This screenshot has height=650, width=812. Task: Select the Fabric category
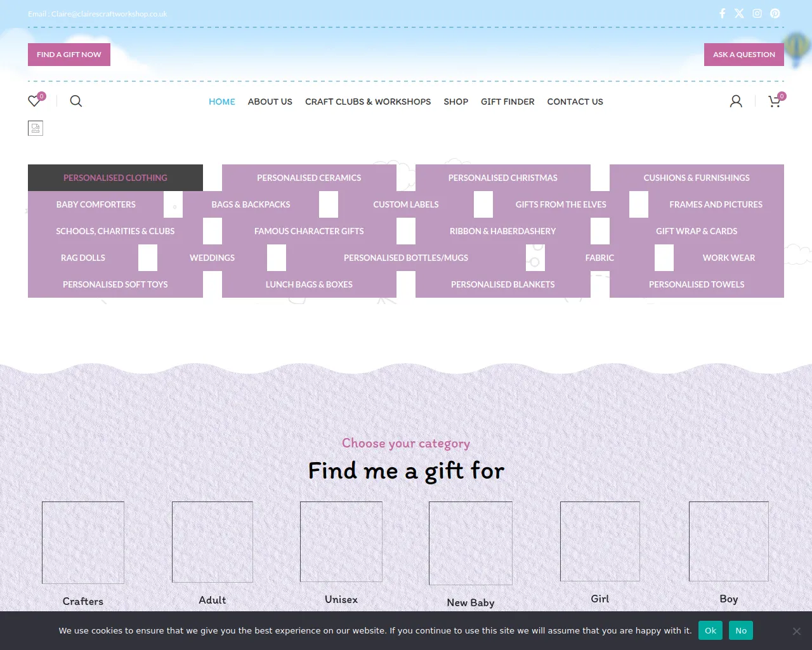click(599, 258)
